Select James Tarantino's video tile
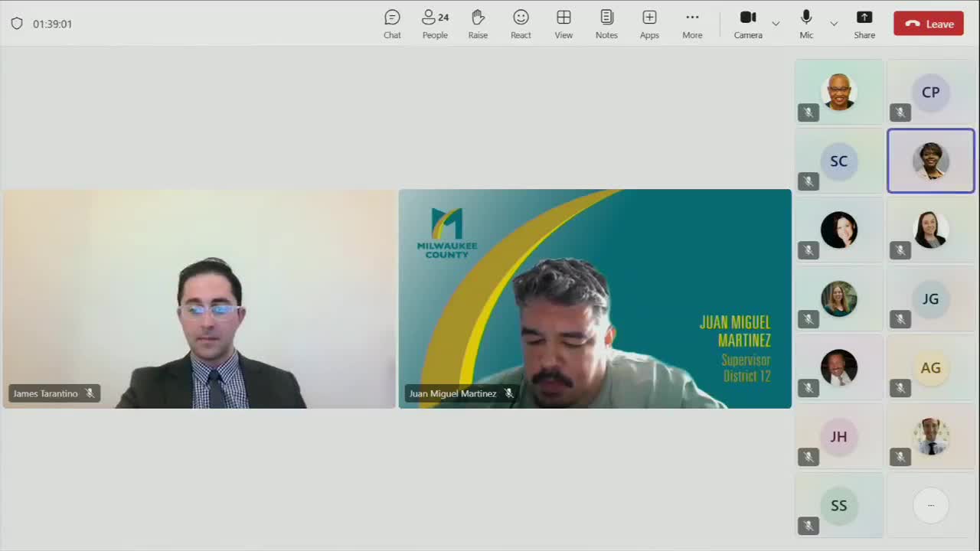Image resolution: width=980 pixels, height=551 pixels. tap(199, 298)
